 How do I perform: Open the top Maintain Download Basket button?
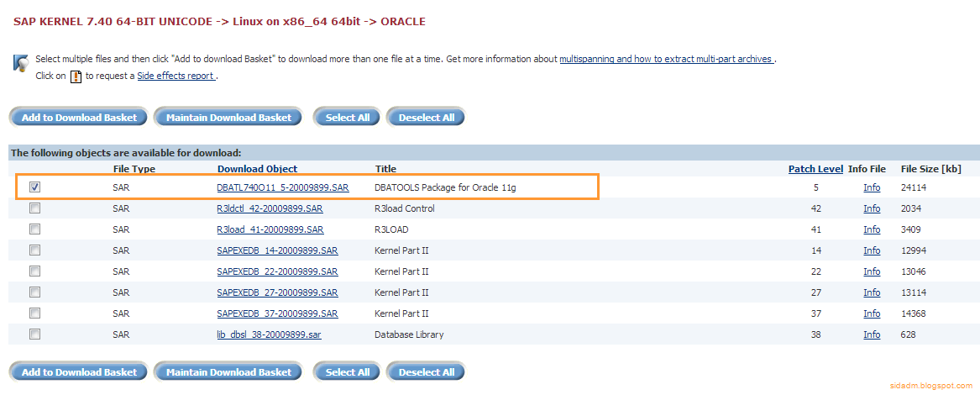[x=228, y=117]
